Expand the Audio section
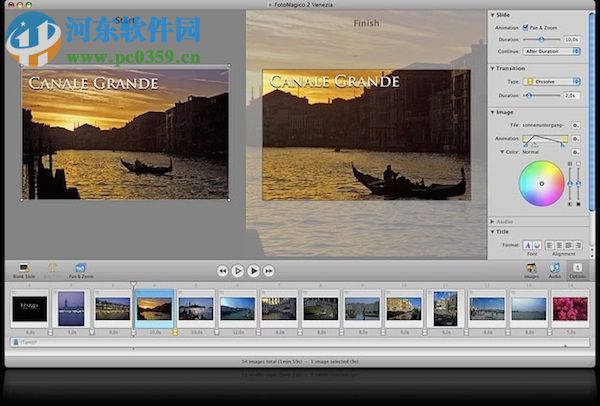The height and width of the screenshot is (406, 600). (x=493, y=221)
